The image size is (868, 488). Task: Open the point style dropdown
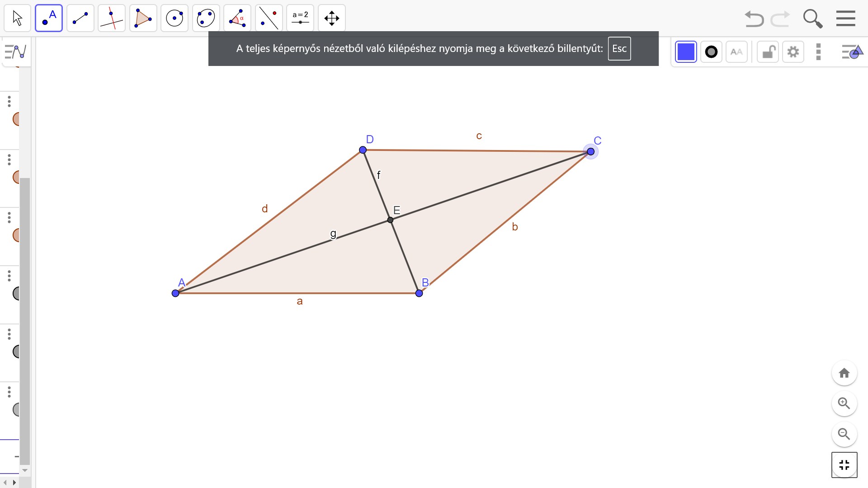[711, 52]
